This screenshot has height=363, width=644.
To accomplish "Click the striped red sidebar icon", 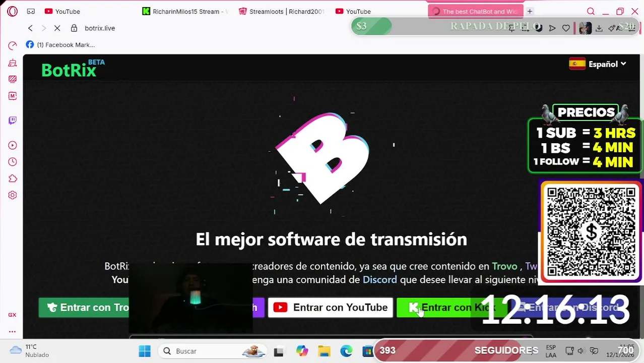I will pyautogui.click(x=13, y=79).
